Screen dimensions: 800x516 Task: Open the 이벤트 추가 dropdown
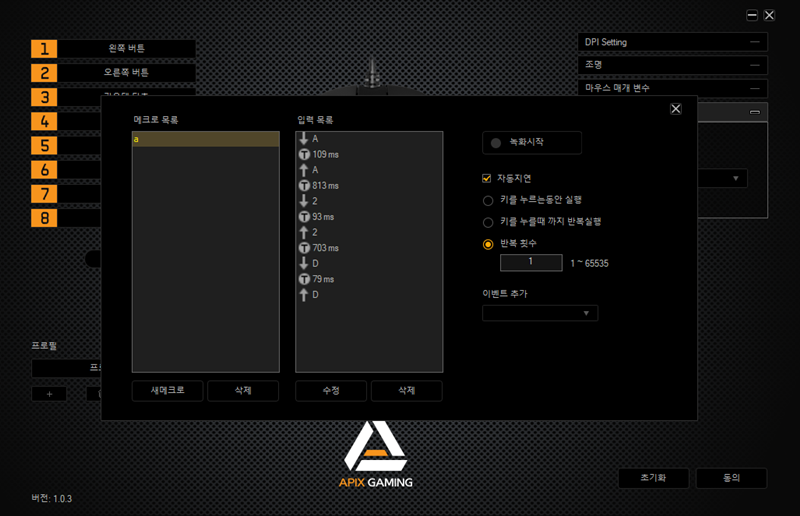point(540,313)
